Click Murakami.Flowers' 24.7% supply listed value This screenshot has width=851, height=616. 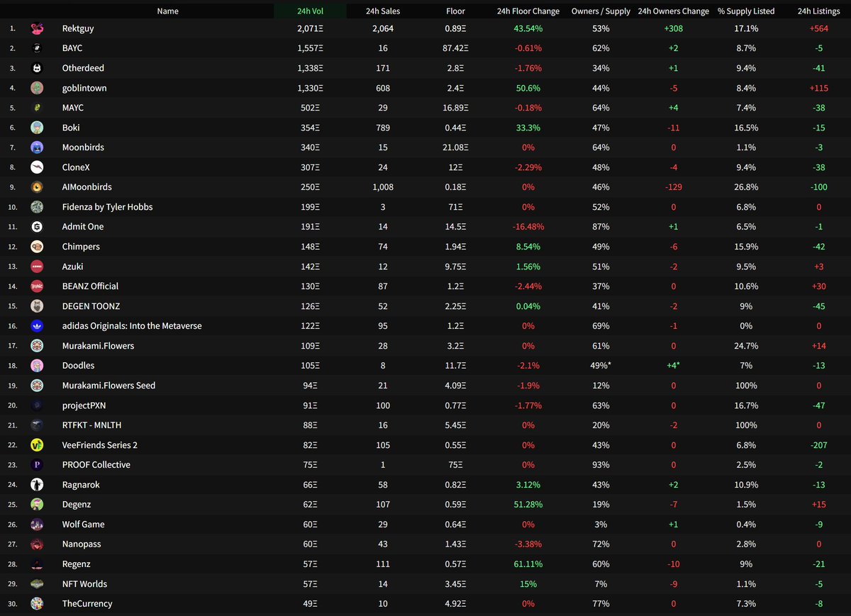click(746, 346)
